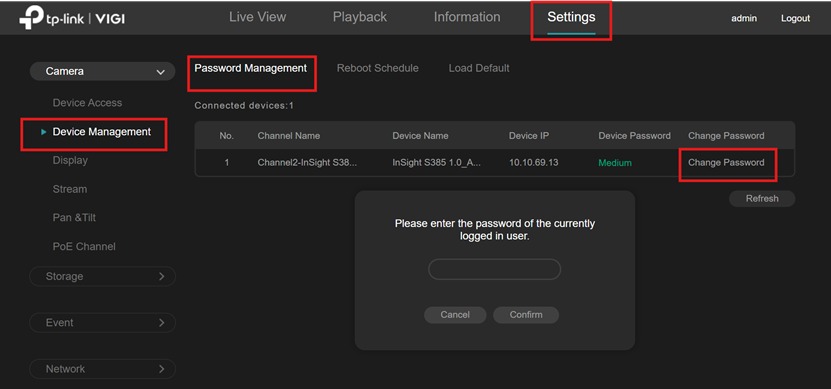Click the admin user label
Screen dimensions: 831x389
[744, 19]
